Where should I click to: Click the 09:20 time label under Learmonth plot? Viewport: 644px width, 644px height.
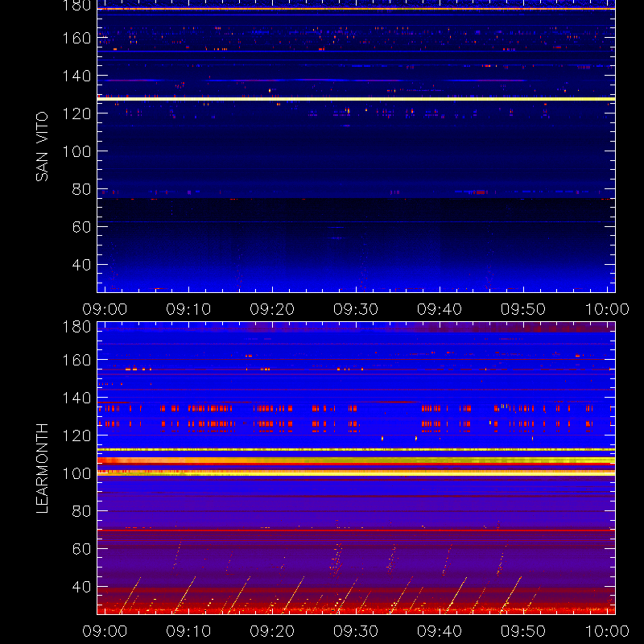click(x=272, y=631)
